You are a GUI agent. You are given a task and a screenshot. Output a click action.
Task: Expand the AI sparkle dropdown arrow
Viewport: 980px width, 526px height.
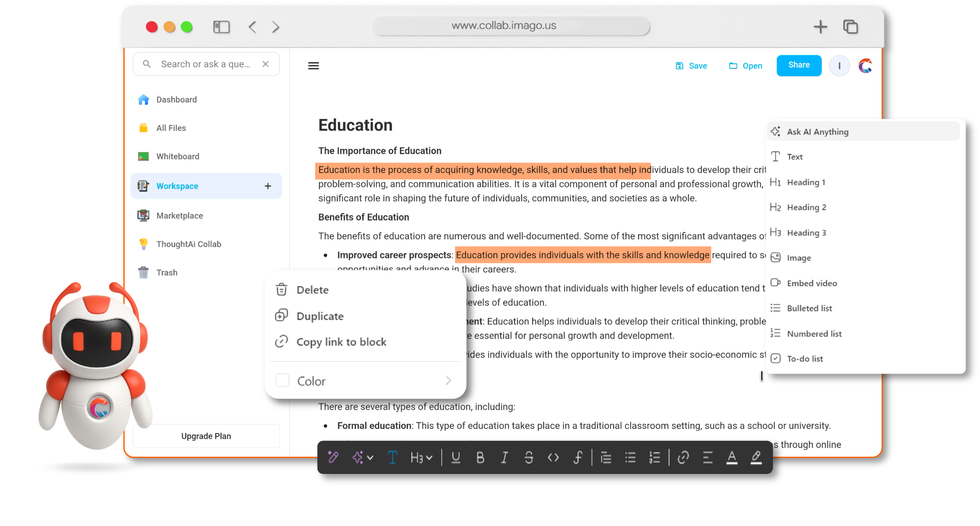(370, 458)
